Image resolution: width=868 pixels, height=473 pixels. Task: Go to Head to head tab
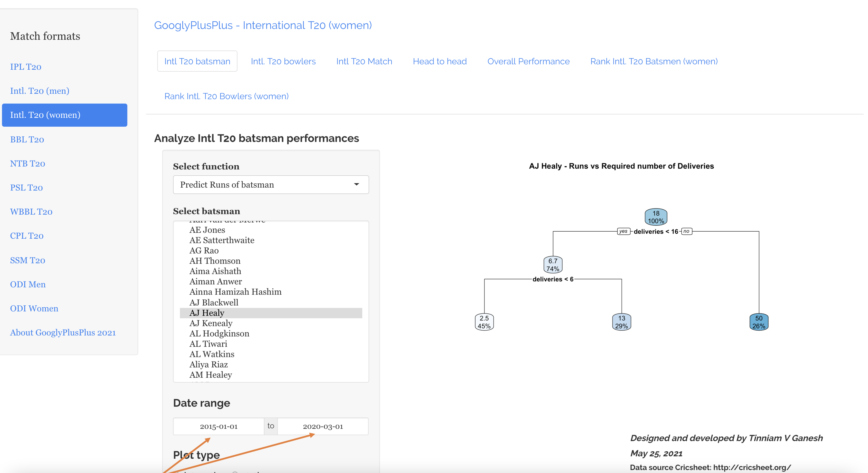439,61
